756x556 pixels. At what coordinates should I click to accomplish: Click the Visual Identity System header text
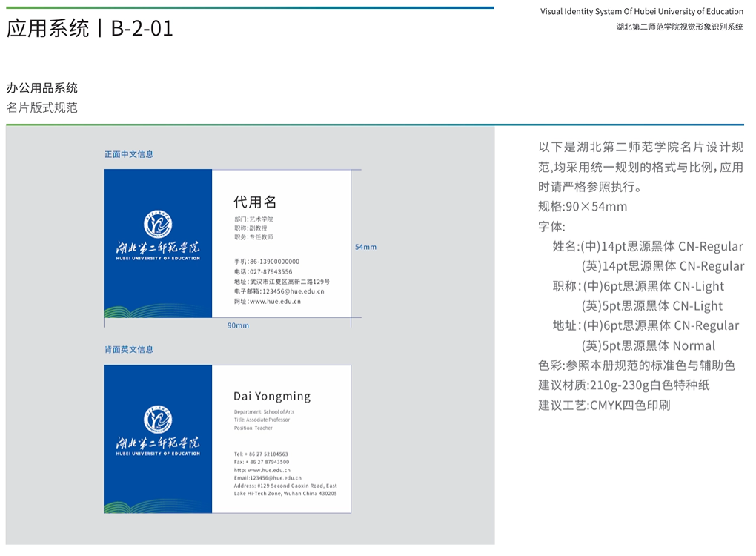click(641, 11)
